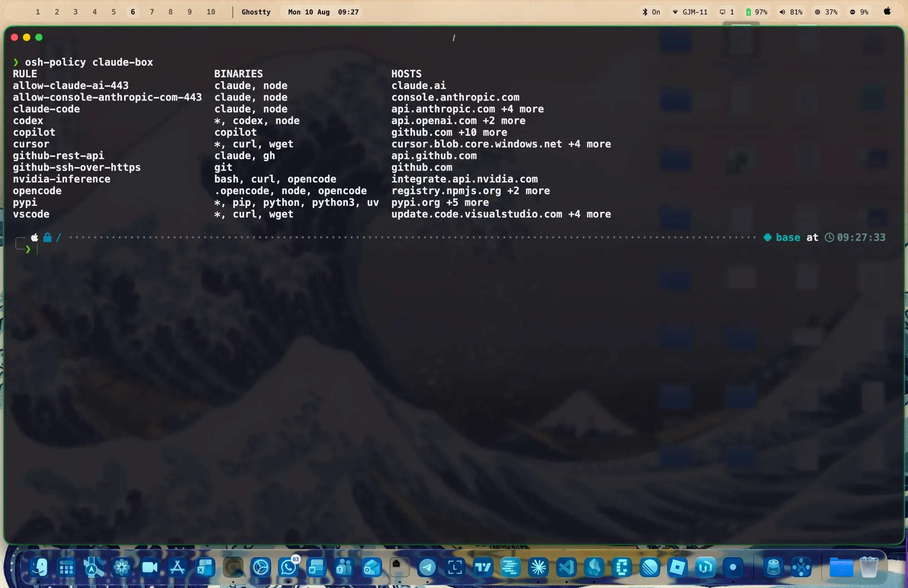Click the BINARIES column header
908x588 pixels.
click(x=238, y=74)
